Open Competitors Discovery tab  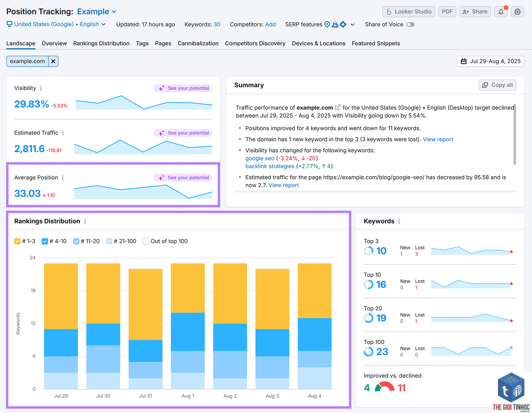pos(255,44)
